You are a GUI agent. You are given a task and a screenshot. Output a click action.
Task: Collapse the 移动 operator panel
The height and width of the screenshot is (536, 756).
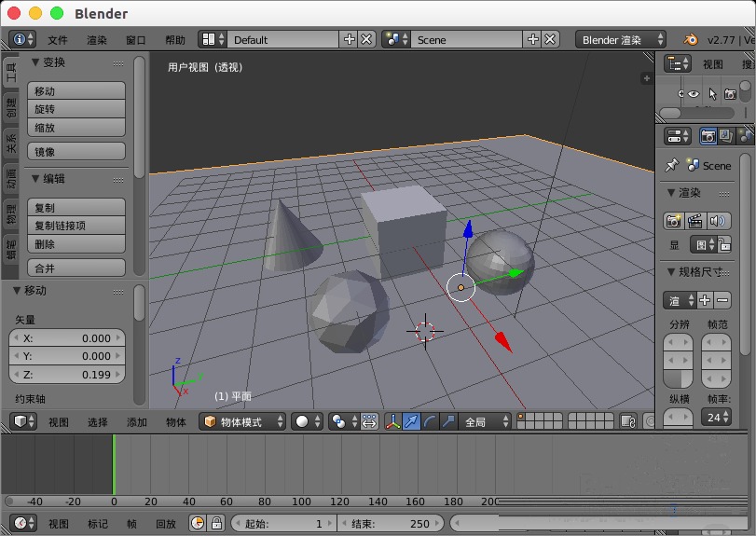tap(17, 291)
